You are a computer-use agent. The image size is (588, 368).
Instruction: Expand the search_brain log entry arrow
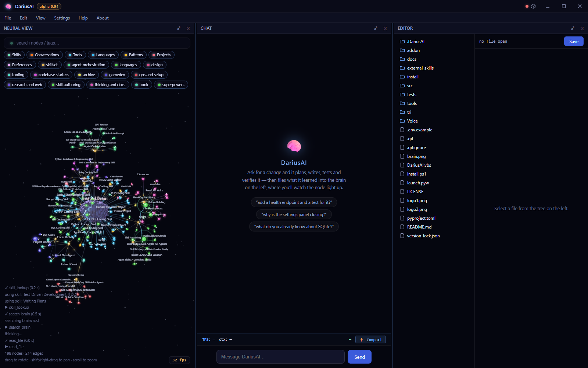[x=6, y=327]
